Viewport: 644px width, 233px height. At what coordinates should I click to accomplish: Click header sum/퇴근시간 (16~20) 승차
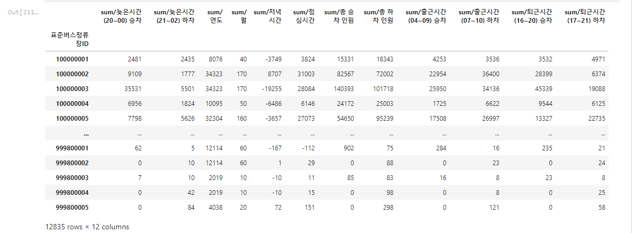(532, 16)
